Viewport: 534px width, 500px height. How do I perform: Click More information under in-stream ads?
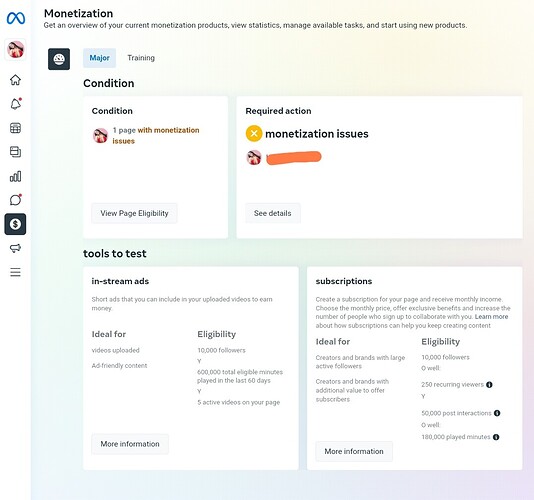[130, 444]
